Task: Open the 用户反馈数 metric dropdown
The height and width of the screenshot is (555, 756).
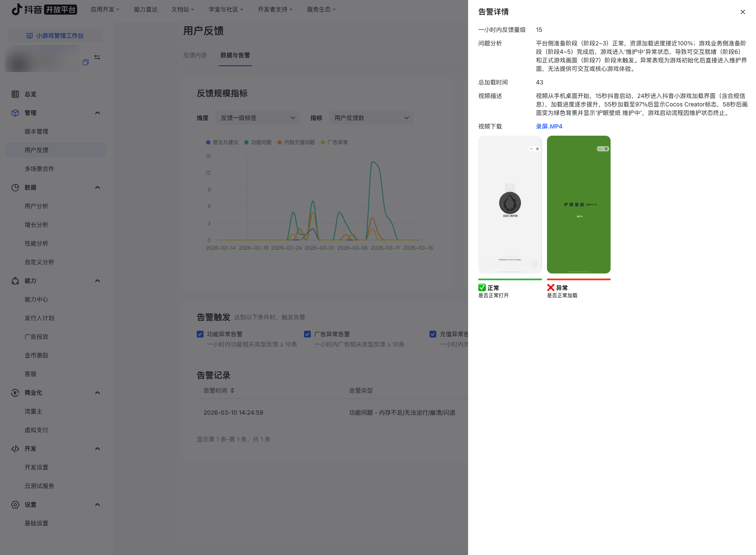Action: [371, 118]
